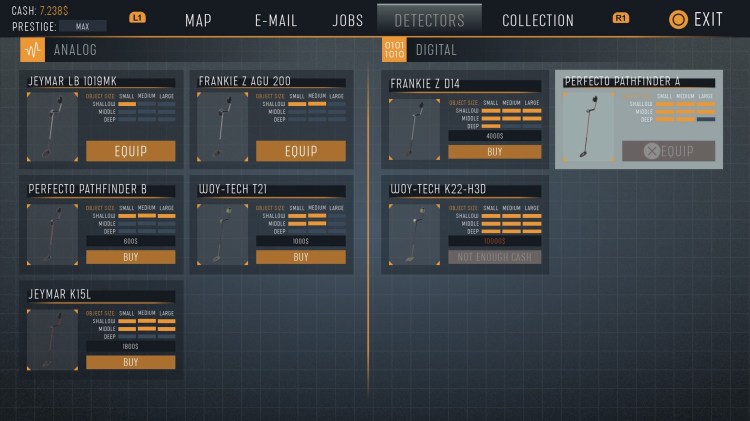
Task: Buy the Perfecto Pathfinder B detector
Action: point(130,257)
